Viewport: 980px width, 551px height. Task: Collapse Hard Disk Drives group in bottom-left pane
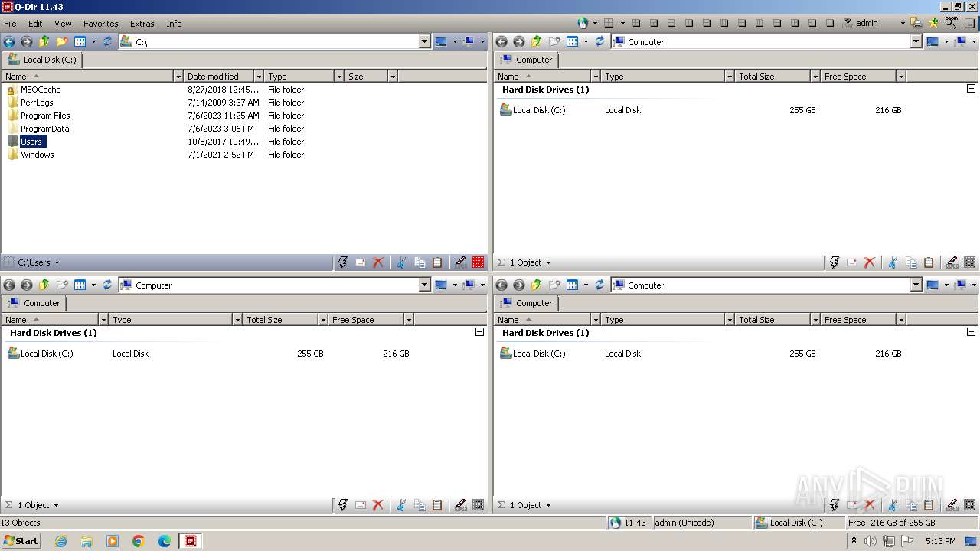click(479, 332)
